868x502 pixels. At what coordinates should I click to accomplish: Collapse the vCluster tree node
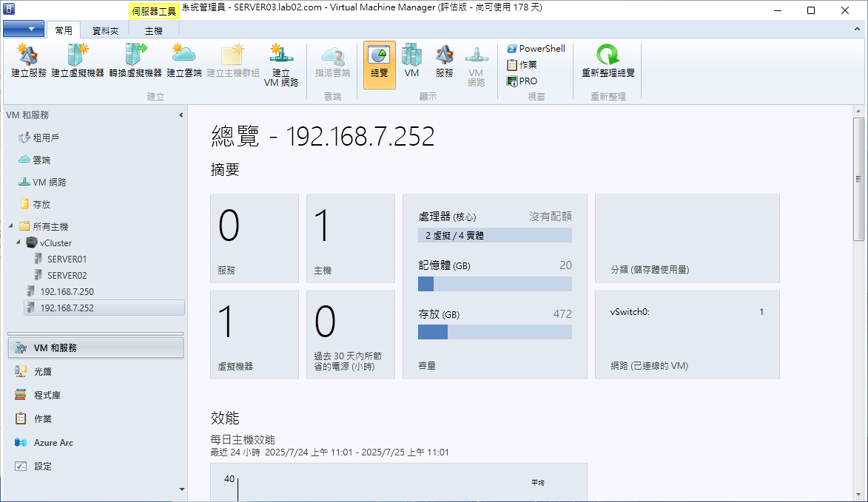[x=18, y=242]
